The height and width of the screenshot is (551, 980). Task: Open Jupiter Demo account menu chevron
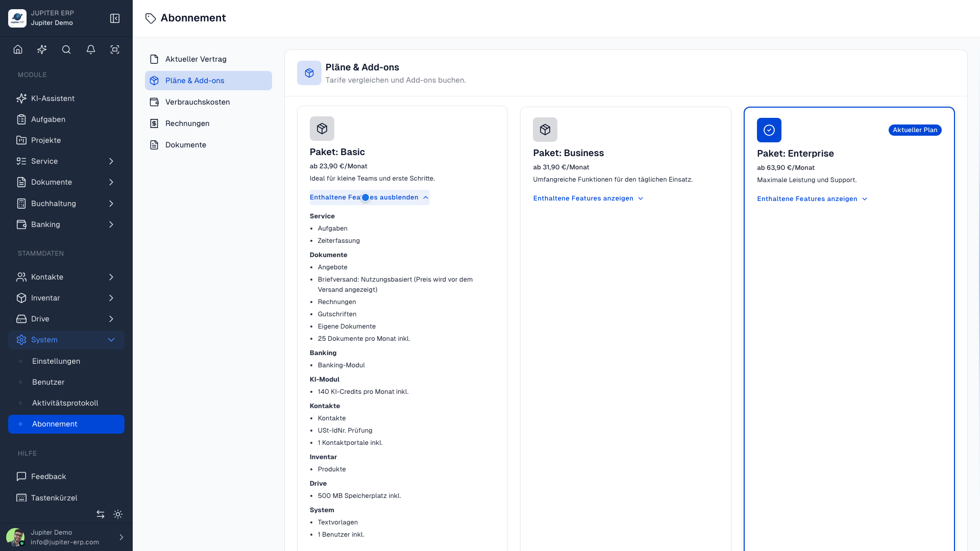(121, 537)
